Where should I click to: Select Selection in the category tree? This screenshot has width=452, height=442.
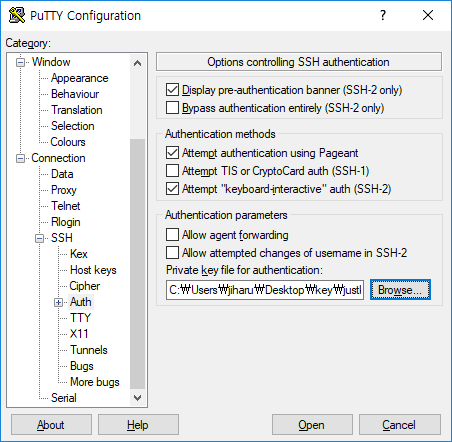(73, 126)
